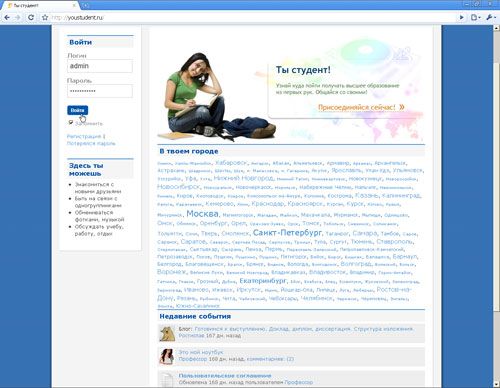Select the city Чебоксары
Viewport: 500px width, 388px height.
(x=283, y=298)
